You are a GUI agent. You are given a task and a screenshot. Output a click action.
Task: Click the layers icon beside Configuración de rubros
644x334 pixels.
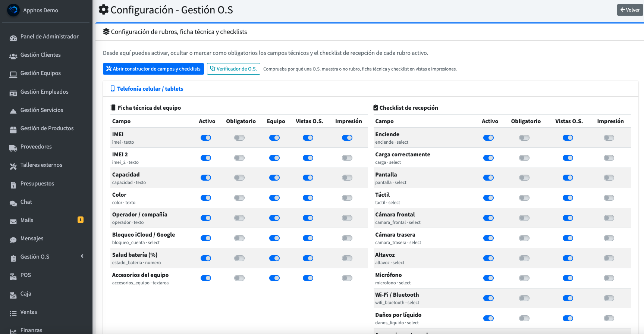click(106, 32)
